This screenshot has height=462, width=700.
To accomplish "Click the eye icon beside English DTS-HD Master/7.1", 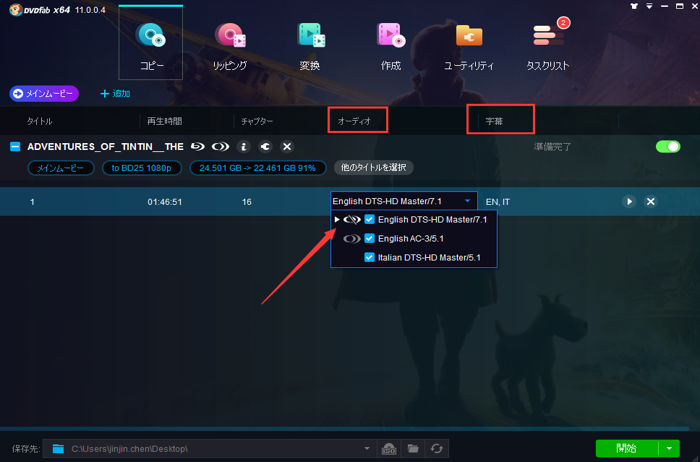I will click(352, 219).
